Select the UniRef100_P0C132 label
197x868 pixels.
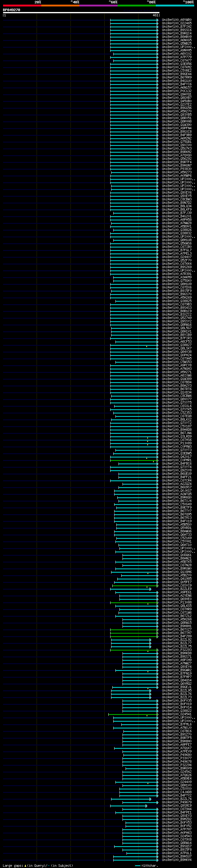[x=176, y=91]
